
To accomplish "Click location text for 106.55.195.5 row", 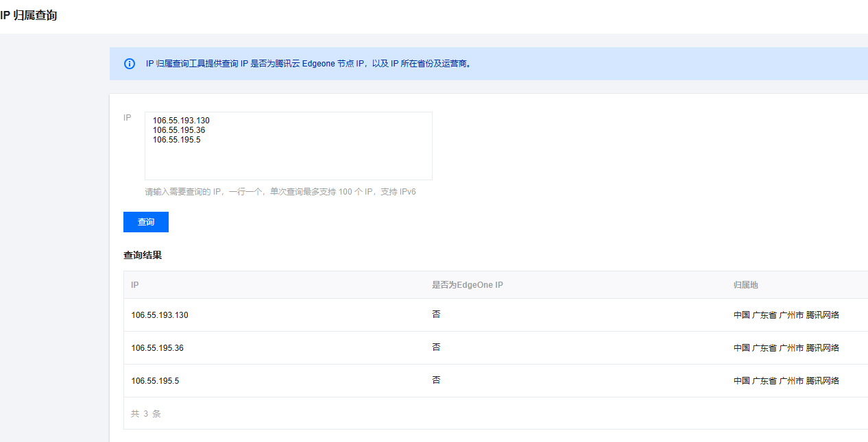I will click(786, 381).
